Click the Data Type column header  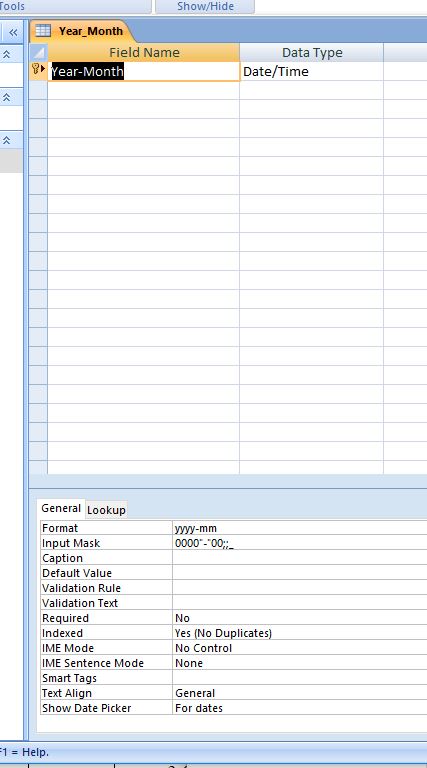(x=312, y=52)
